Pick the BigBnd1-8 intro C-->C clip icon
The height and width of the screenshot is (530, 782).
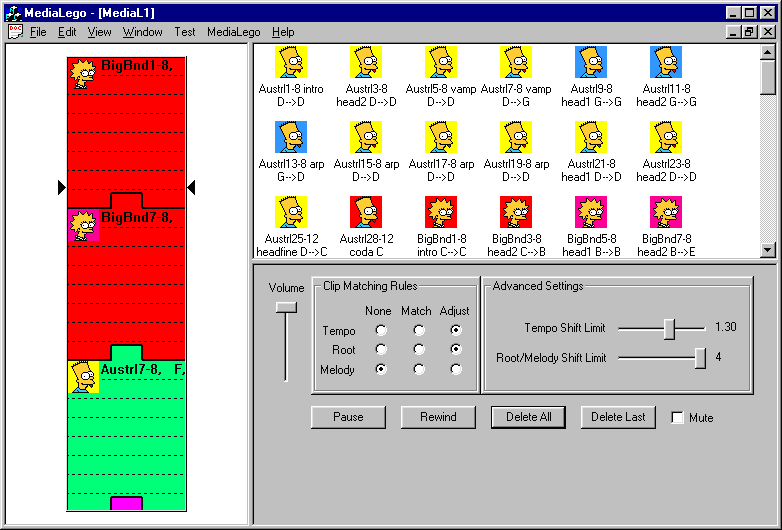[x=441, y=212]
